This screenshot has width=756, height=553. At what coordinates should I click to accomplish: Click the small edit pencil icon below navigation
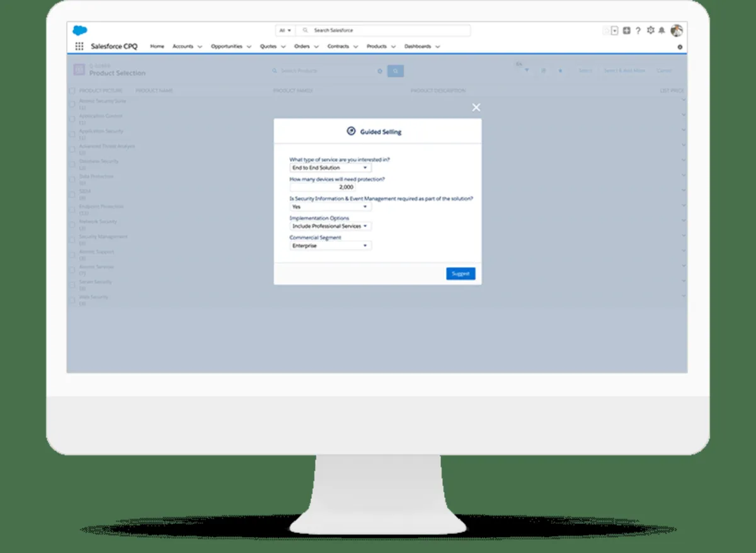[680, 47]
